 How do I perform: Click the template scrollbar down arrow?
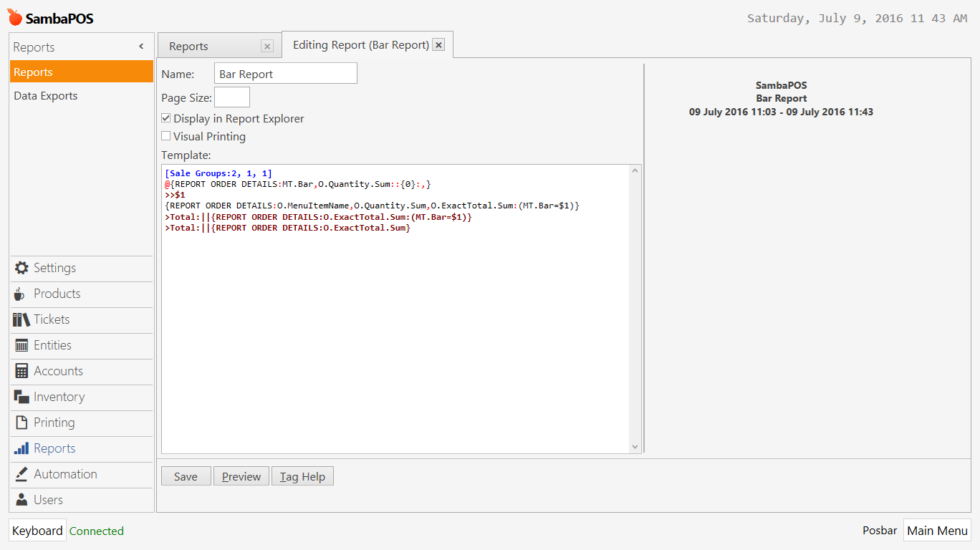click(x=635, y=447)
